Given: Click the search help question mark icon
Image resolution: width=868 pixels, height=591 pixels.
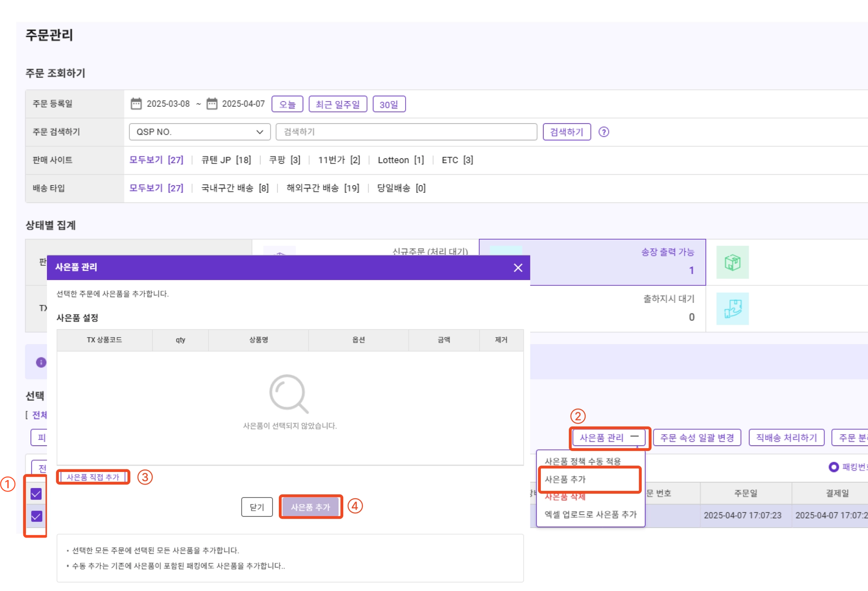Looking at the screenshot, I should [x=604, y=132].
